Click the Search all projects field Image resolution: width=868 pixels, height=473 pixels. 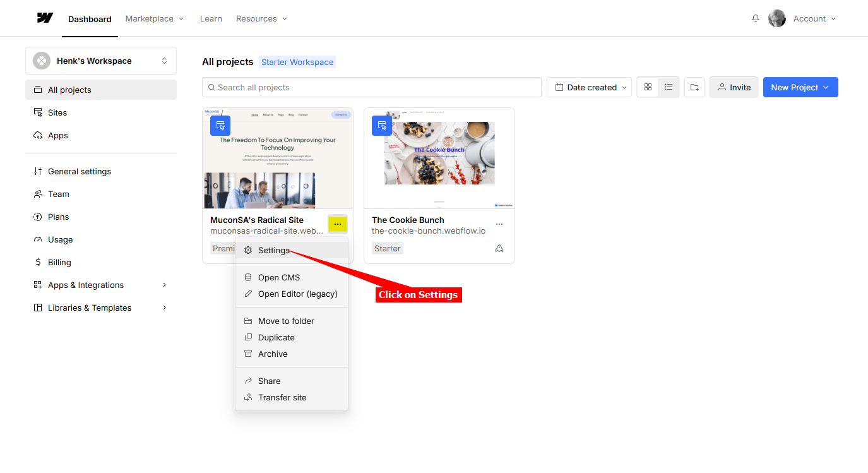tap(372, 87)
